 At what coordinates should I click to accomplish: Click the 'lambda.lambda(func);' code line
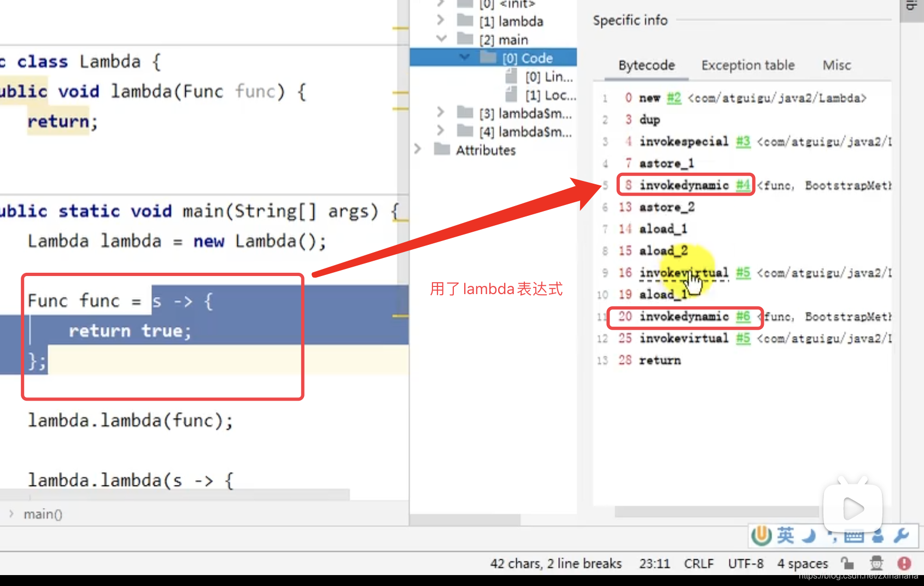click(131, 420)
